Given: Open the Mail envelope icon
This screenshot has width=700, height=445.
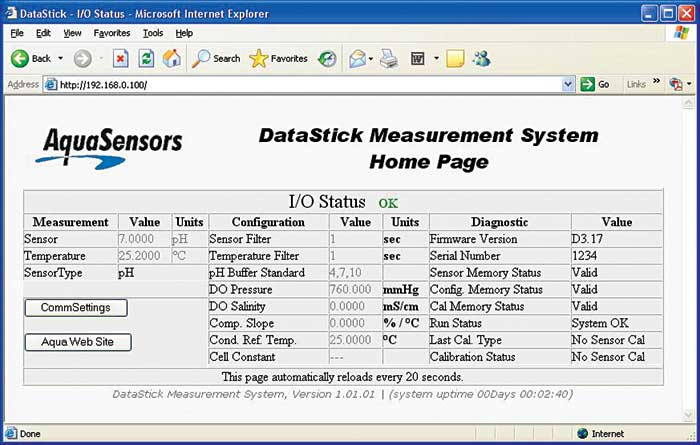Looking at the screenshot, I should tap(356, 58).
